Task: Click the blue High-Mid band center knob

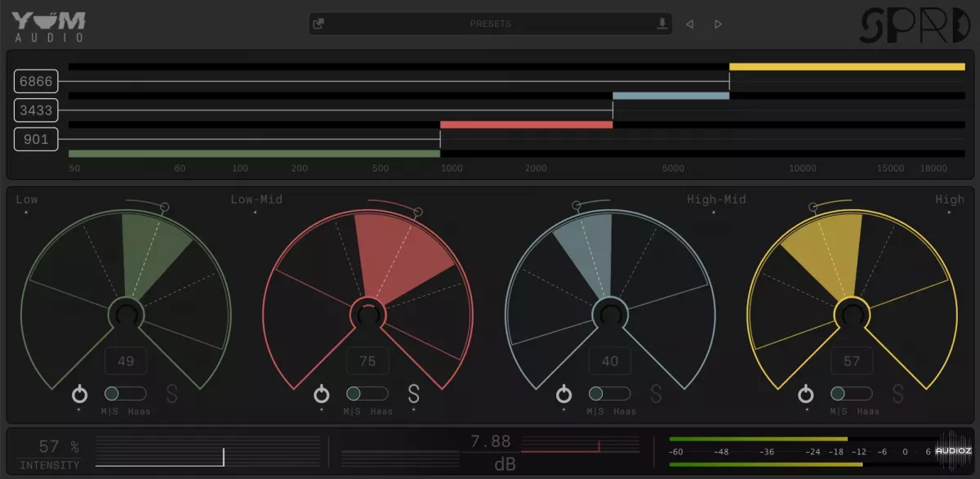Action: coord(610,315)
